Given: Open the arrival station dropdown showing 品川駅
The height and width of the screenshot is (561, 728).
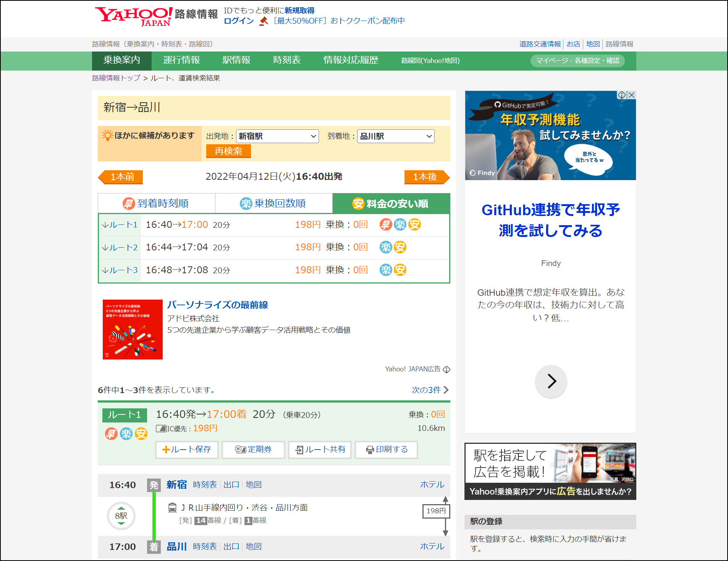Looking at the screenshot, I should pos(395,136).
